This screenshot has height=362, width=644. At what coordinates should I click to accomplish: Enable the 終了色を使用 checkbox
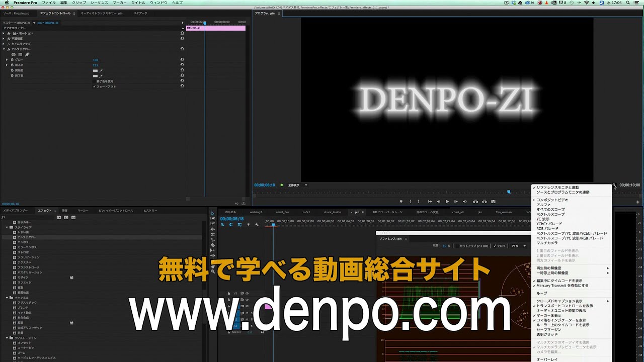tap(94, 81)
